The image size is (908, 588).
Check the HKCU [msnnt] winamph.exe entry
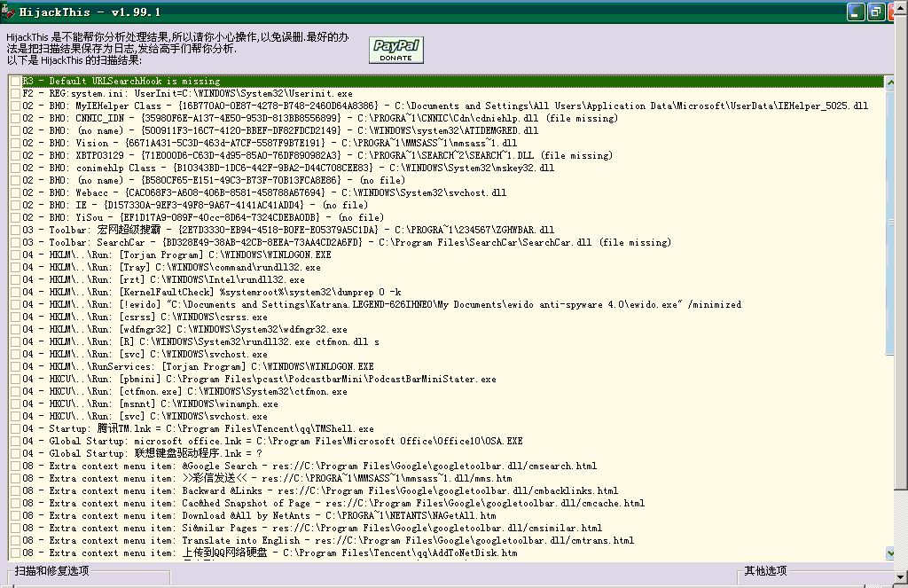[16, 404]
